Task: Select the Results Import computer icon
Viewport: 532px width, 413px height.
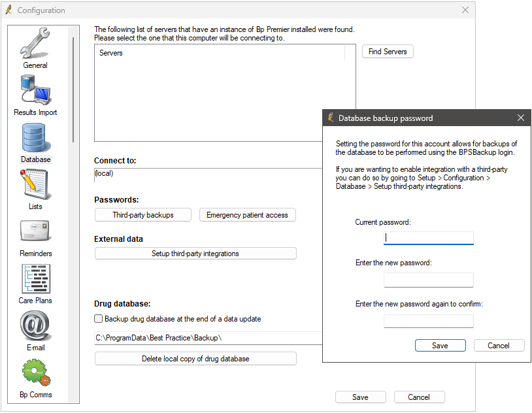Action: (x=36, y=90)
